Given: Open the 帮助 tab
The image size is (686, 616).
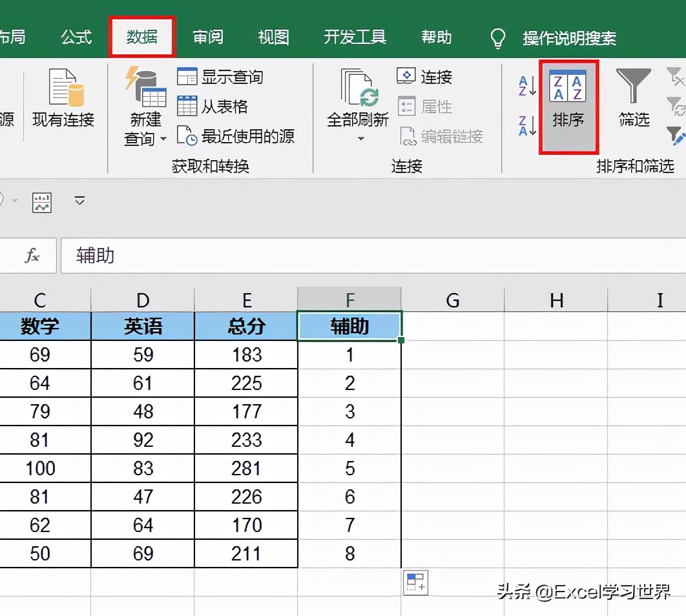Looking at the screenshot, I should [436, 37].
